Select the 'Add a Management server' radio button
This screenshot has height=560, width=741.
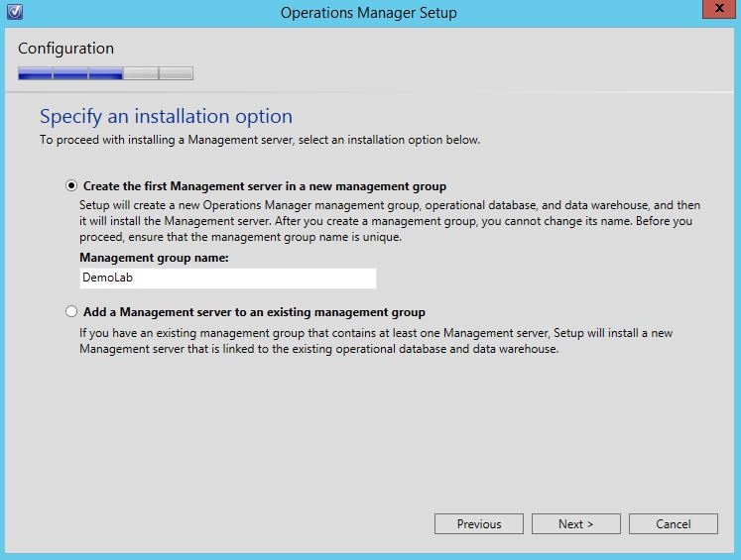point(70,311)
